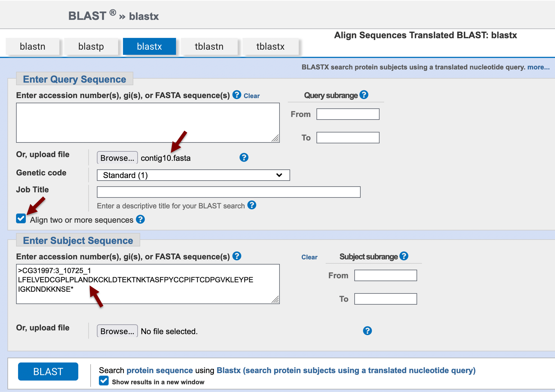
Task: Uncheck Align two or more sequences
Action: point(21,219)
